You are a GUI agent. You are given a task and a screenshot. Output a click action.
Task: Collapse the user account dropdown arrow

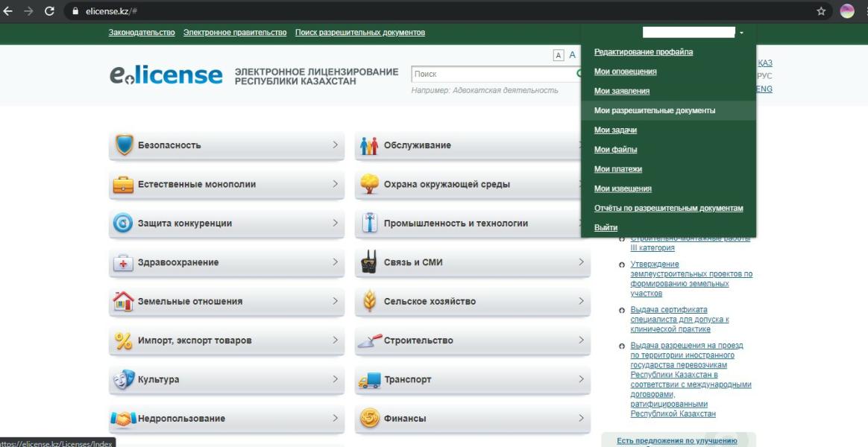tap(741, 34)
